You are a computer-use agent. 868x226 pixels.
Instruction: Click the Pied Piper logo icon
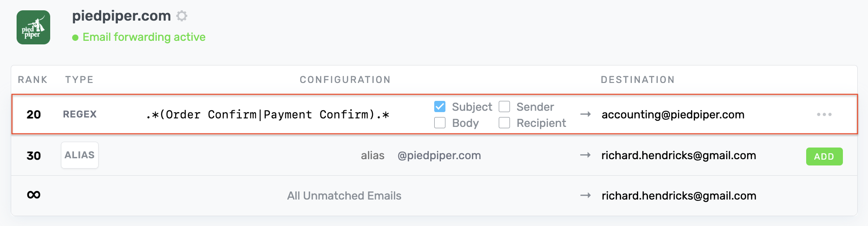pyautogui.click(x=33, y=27)
